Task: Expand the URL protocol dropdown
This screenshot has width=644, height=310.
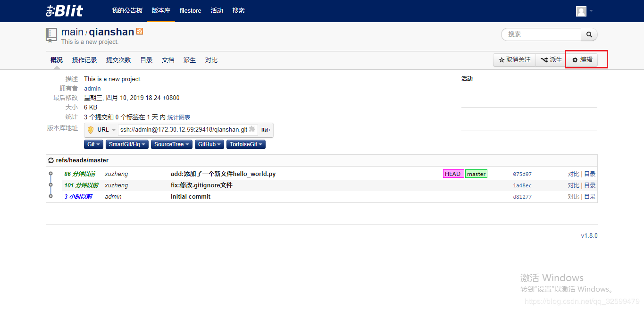Action: point(107,130)
